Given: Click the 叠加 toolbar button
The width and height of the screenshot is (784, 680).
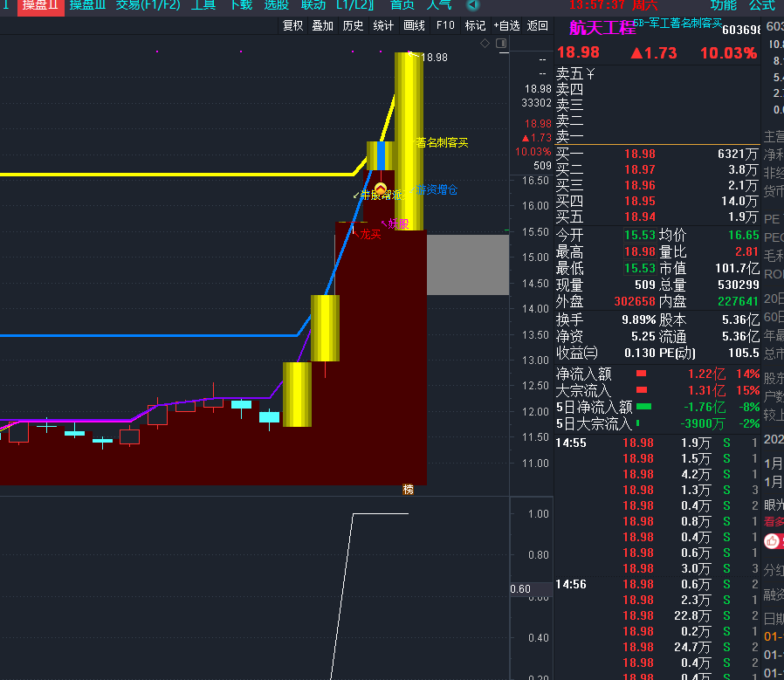Looking at the screenshot, I should tap(322, 25).
